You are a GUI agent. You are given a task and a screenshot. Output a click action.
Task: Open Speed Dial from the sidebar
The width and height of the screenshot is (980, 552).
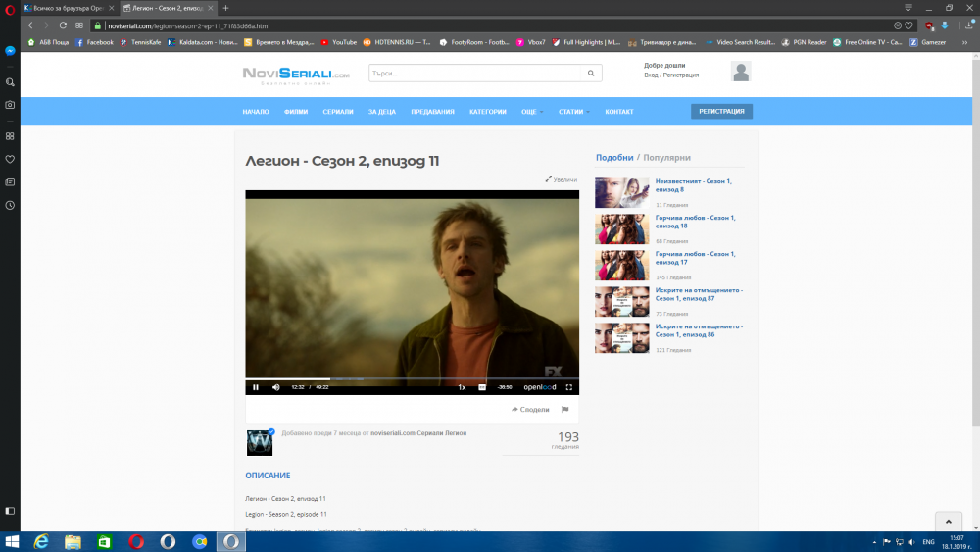point(10,136)
